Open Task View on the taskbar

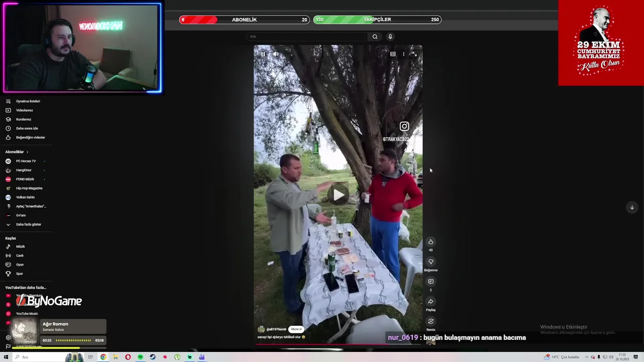coord(91,357)
